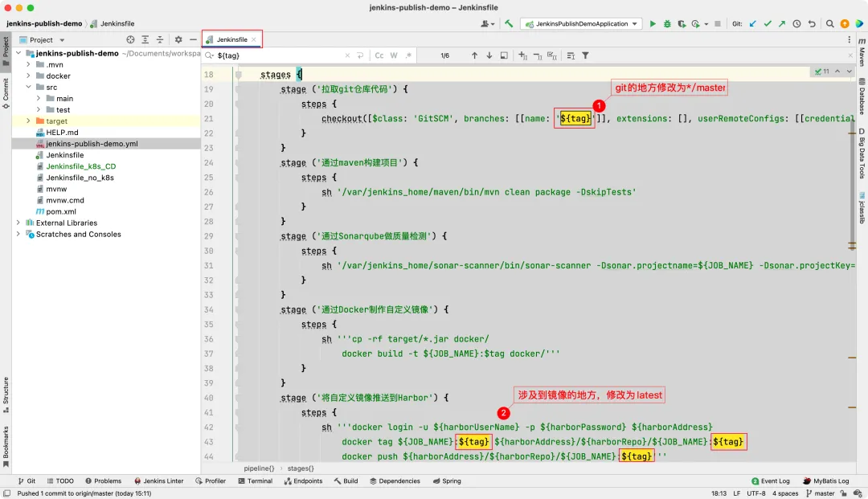The image size is (868, 499).
Task: Click the master Git branch widget
Action: (x=820, y=493)
